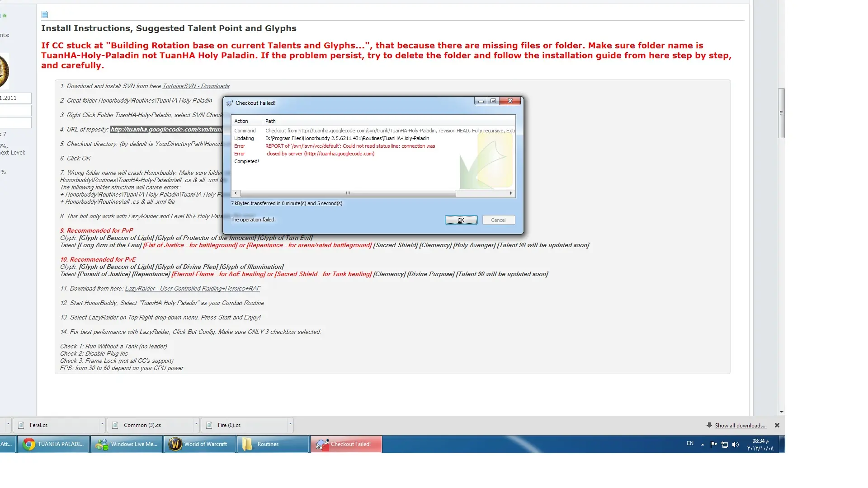Expand the Common (3).cs download dropdown arrow

pos(196,424)
